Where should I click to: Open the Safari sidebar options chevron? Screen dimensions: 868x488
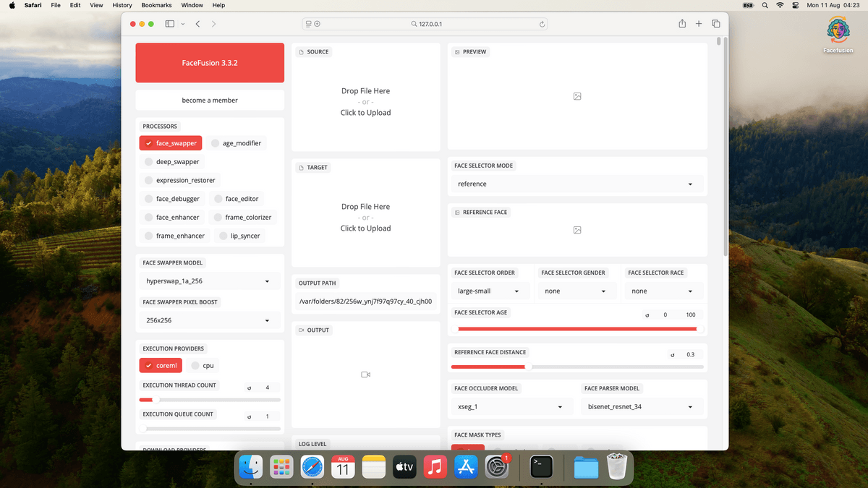point(183,24)
